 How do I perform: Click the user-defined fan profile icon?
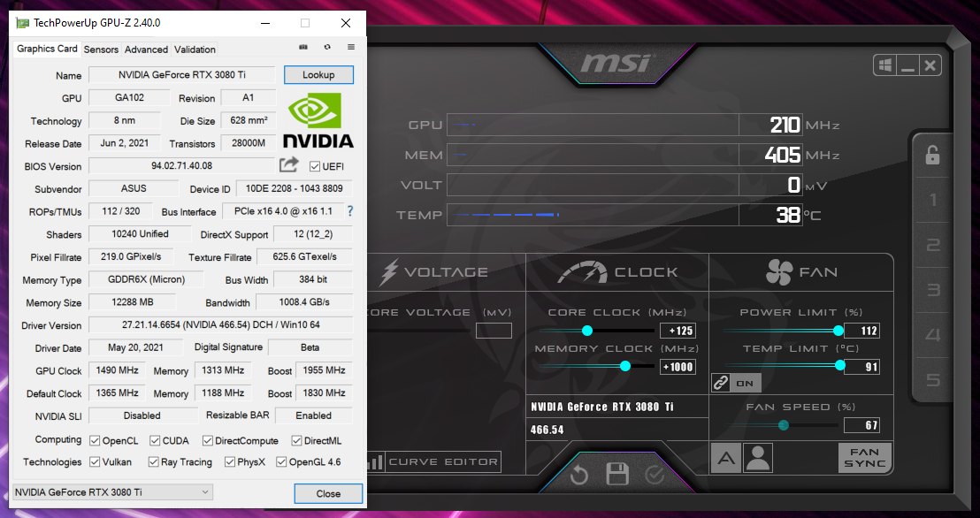click(x=757, y=458)
